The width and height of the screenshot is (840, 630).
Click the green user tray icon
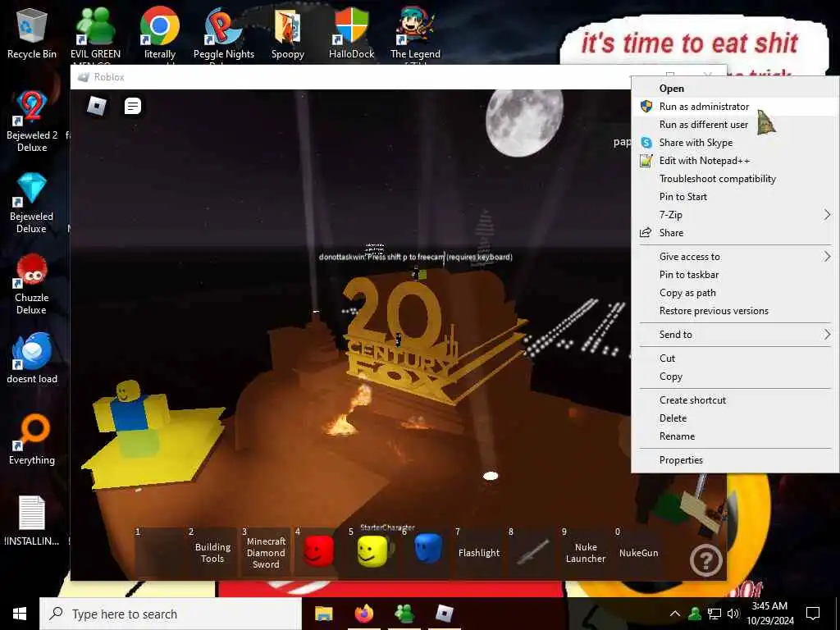(695, 614)
